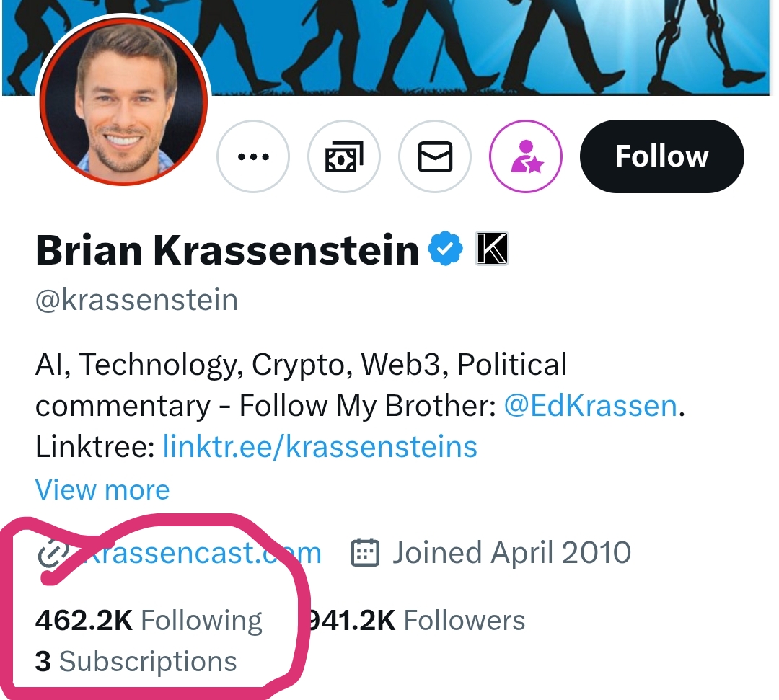The height and width of the screenshot is (700, 779).
Task: Click the chain link icon near website
Action: click(53, 553)
